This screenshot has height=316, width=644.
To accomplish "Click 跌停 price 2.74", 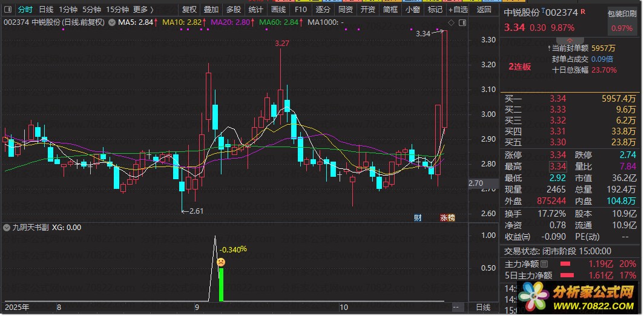I will click(628, 156).
